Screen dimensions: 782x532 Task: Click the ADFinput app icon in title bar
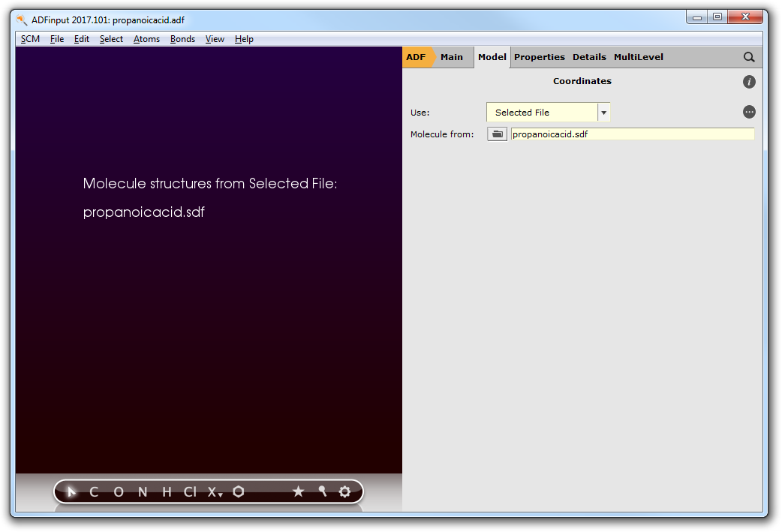pyautogui.click(x=22, y=20)
